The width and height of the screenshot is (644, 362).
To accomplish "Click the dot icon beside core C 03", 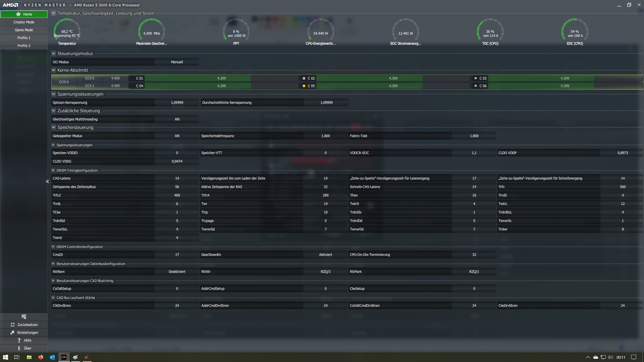I will pyautogui.click(x=475, y=78).
